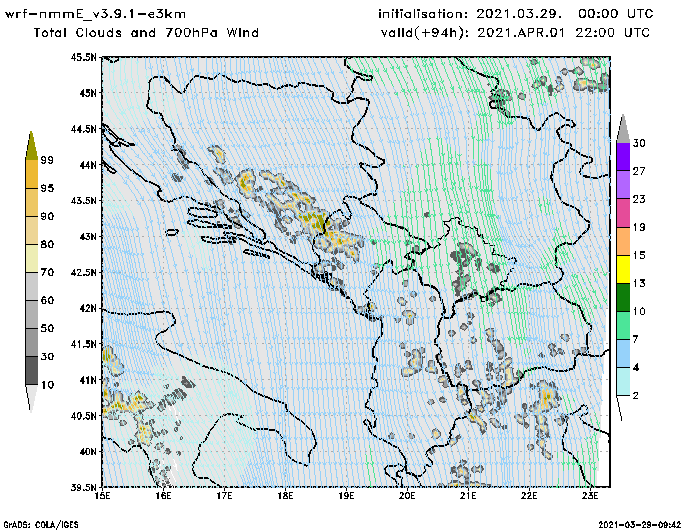
Task: Click the mint green 7–10 wind swatch
Action: (623, 326)
